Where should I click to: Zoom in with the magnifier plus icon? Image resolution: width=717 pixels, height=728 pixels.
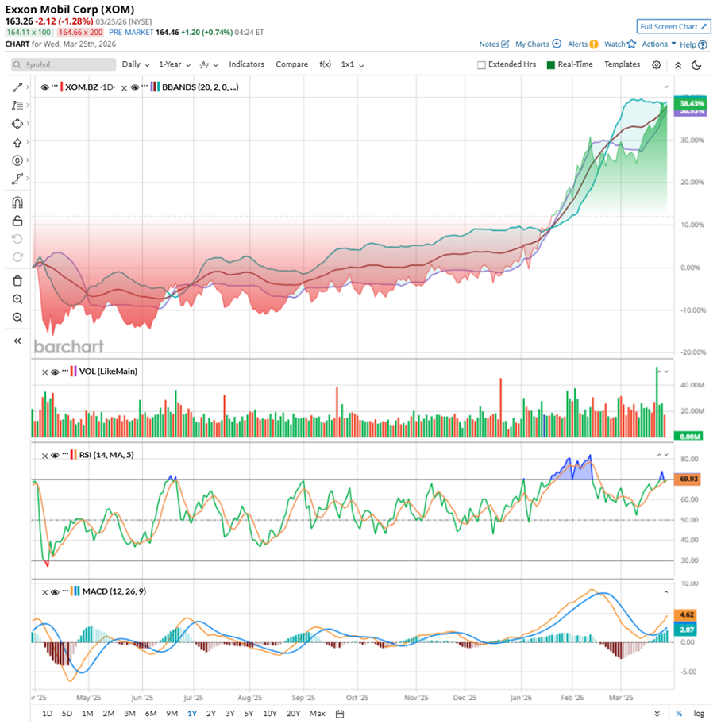coord(17,299)
